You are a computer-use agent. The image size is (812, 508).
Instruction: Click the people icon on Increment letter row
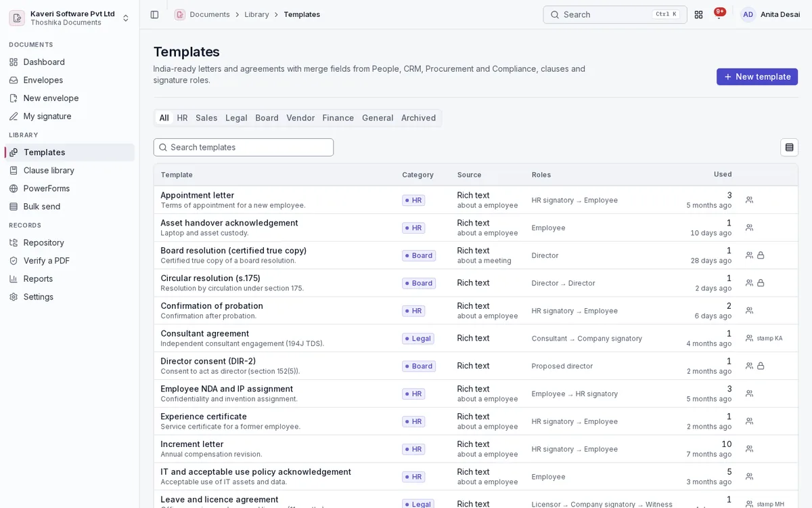(x=749, y=449)
